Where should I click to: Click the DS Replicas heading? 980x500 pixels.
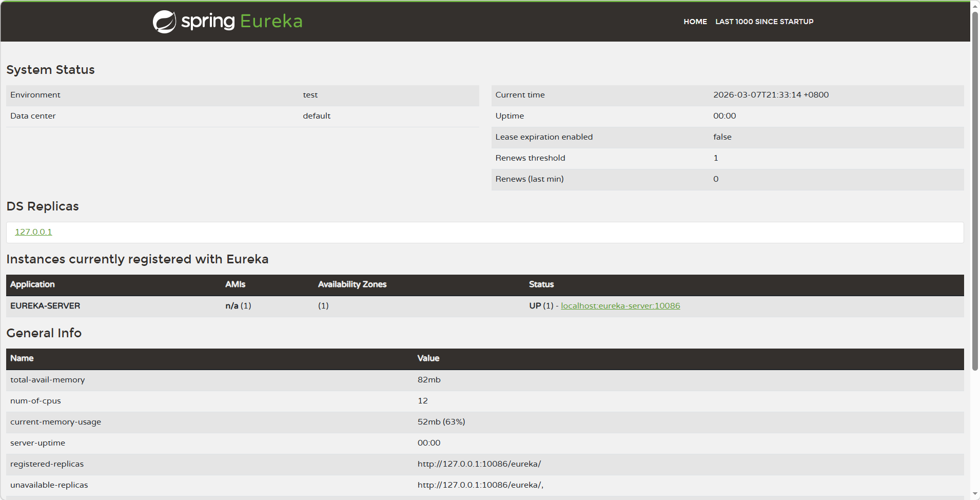(43, 206)
